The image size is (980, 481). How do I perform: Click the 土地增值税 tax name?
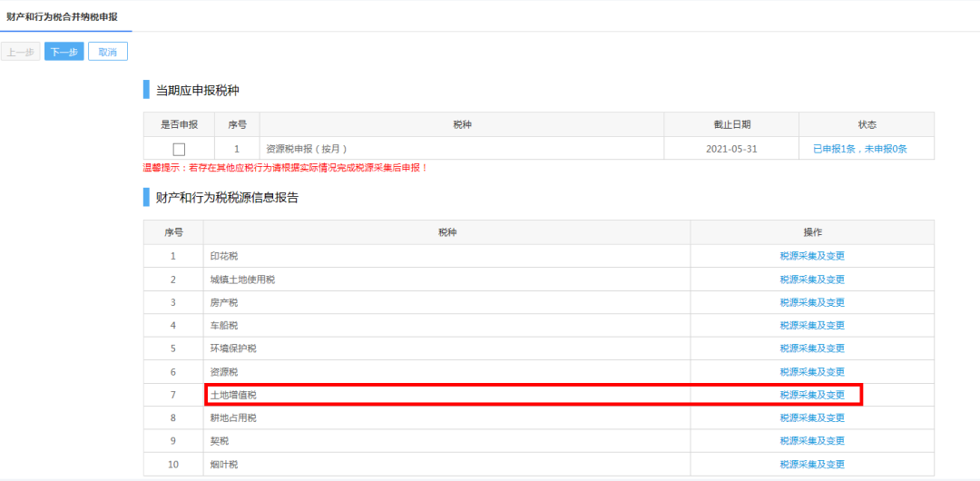234,395
